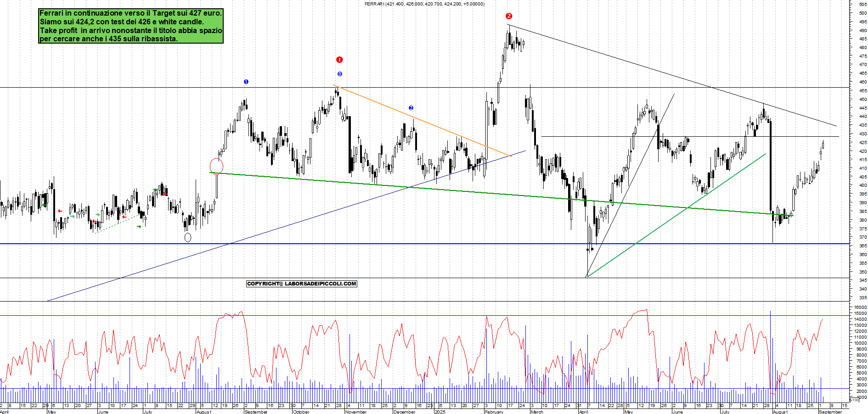868x414 pixels.
Task: Click the March label on the time axis
Action: 537,412
